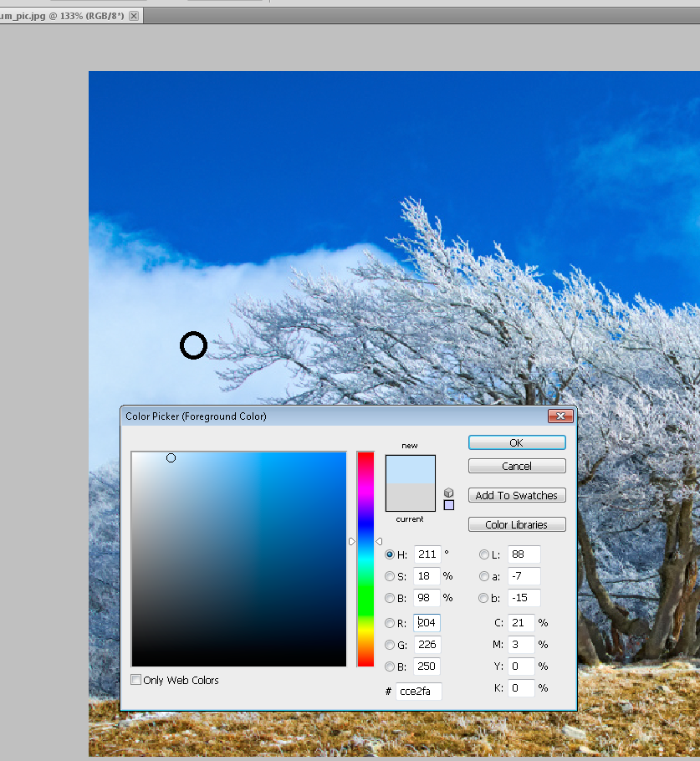Select the H (hue) radio button
The image size is (700, 761).
click(x=390, y=554)
